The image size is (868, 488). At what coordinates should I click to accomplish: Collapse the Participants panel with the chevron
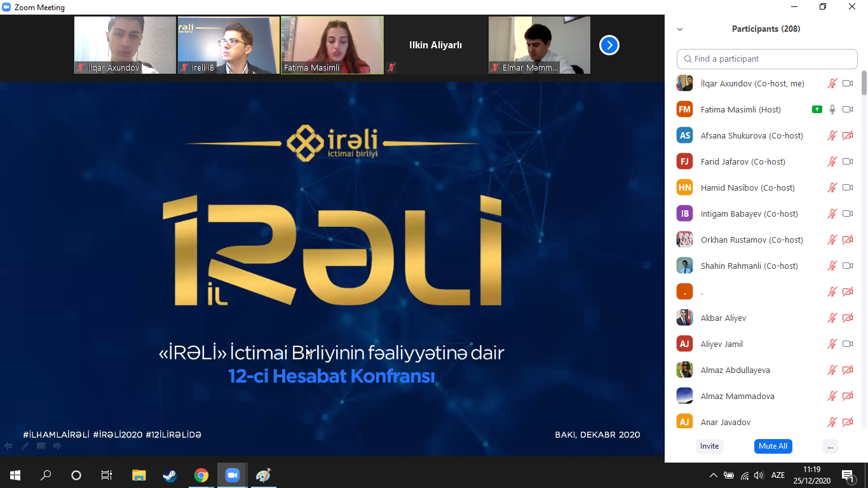[x=680, y=29]
